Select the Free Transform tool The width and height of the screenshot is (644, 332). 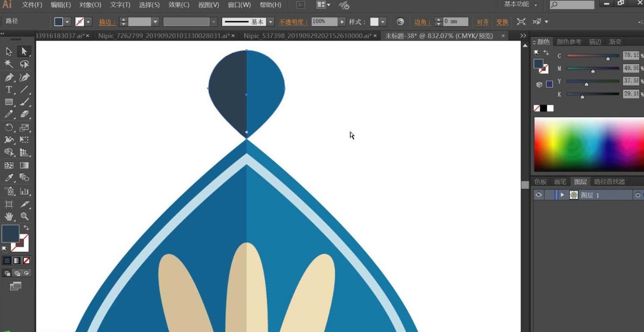(x=24, y=140)
